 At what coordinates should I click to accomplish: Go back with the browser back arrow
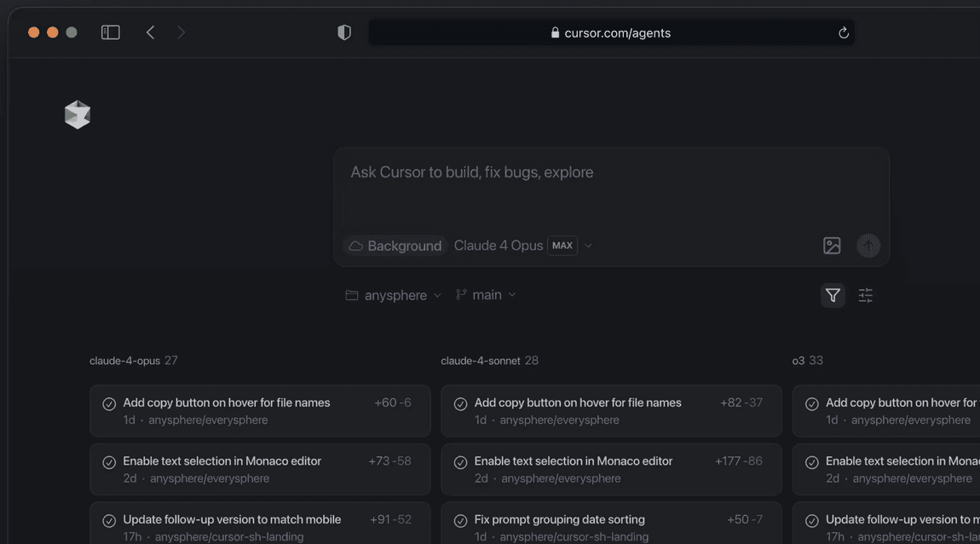150,32
